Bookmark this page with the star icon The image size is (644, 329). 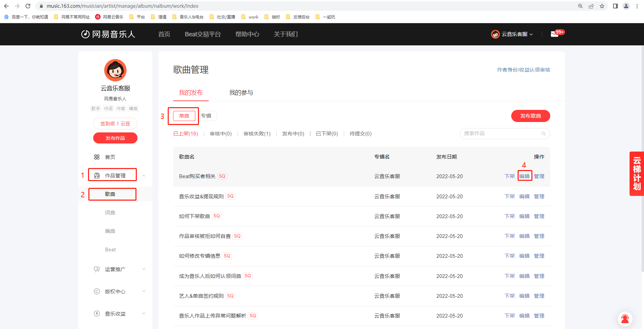(602, 6)
